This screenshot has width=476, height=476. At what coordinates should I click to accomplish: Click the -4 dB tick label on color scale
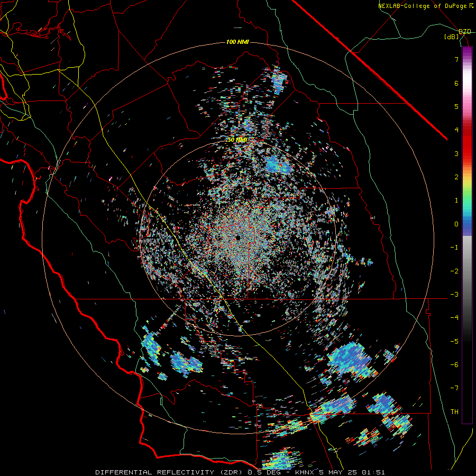coord(454,318)
